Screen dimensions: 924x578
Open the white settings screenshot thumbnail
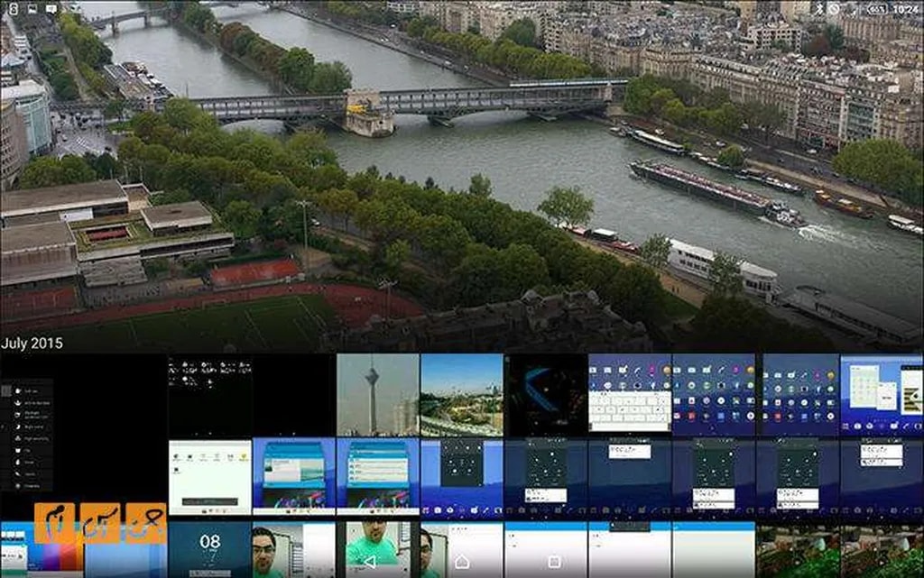tap(209, 477)
